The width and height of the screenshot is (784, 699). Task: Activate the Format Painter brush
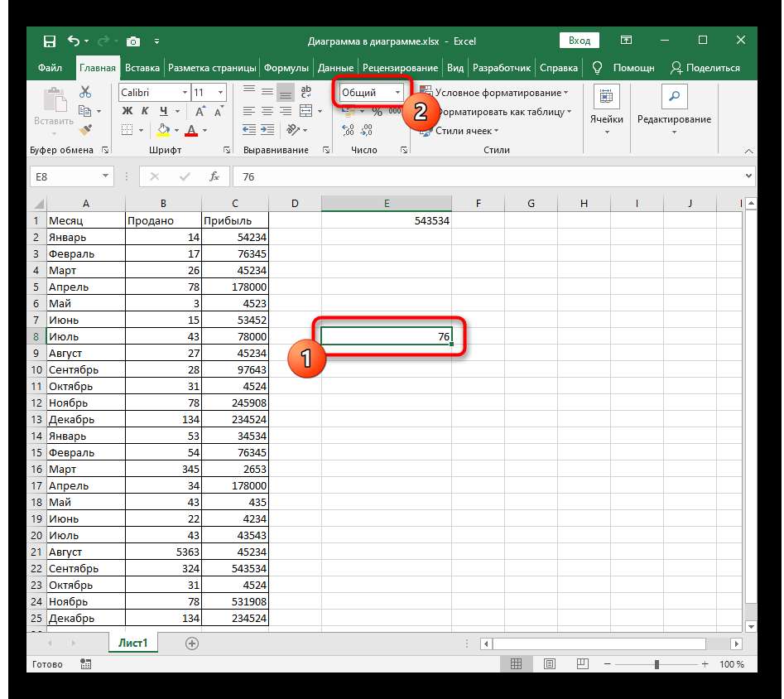click(x=85, y=130)
